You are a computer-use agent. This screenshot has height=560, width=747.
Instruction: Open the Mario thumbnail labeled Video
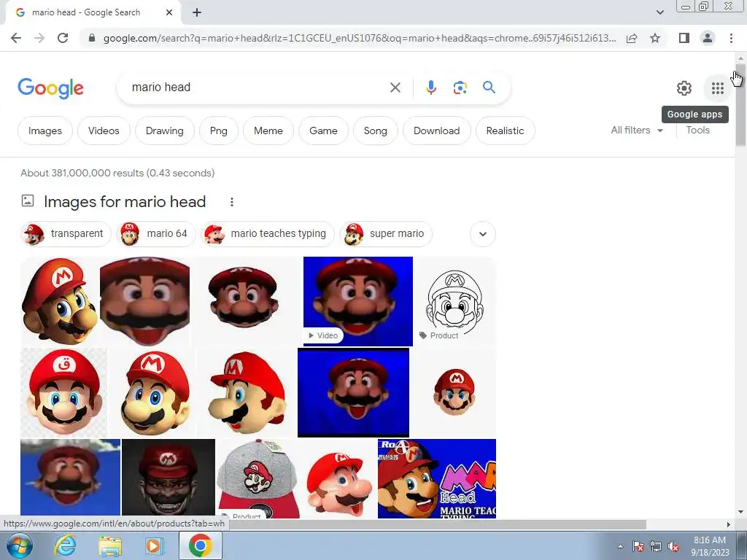pyautogui.click(x=357, y=301)
